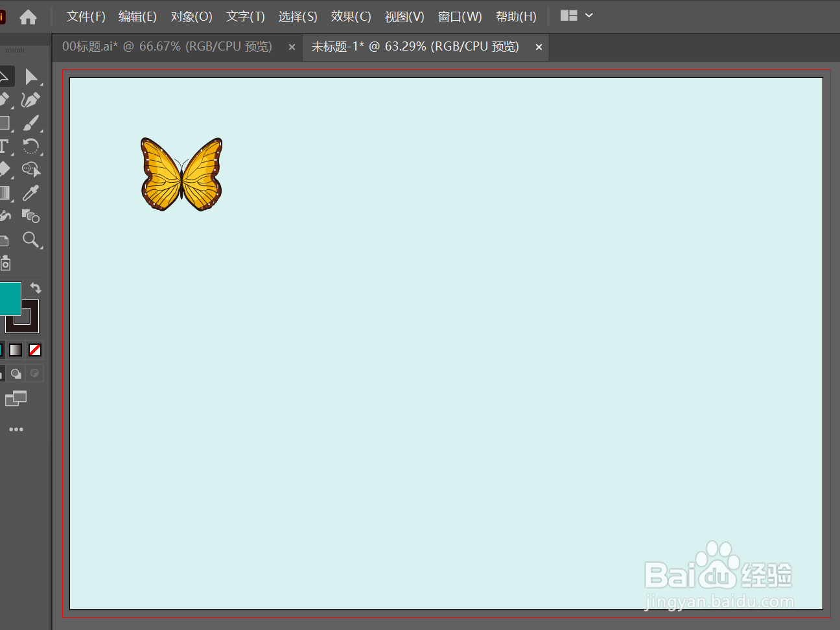Open the 窗口(W) menu
This screenshot has height=630, width=840.
[x=460, y=16]
